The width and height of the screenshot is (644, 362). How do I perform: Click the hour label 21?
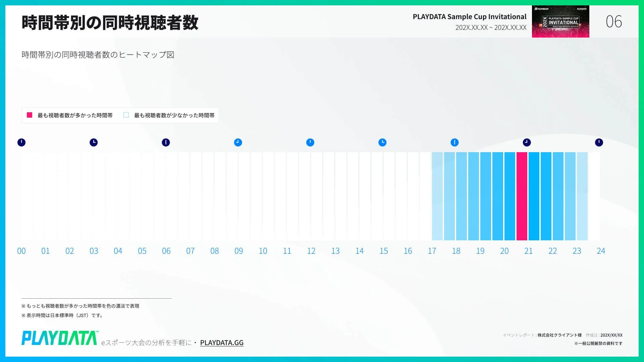point(529,251)
